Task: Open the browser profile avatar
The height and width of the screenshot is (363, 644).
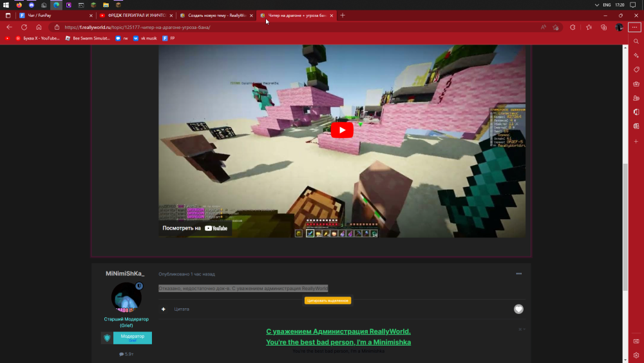Action: [619, 27]
